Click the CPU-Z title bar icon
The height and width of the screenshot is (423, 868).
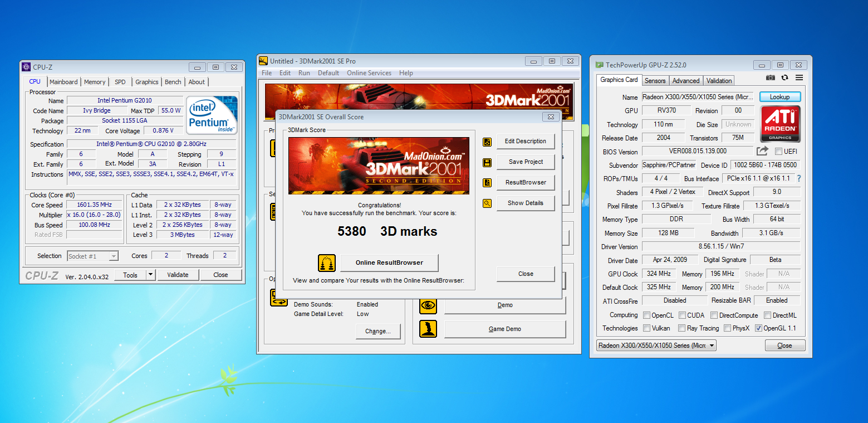(26, 67)
